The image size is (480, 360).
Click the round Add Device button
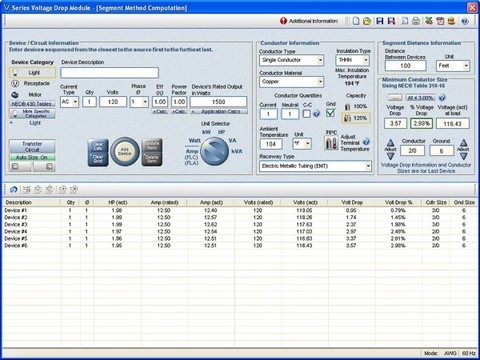125,152
